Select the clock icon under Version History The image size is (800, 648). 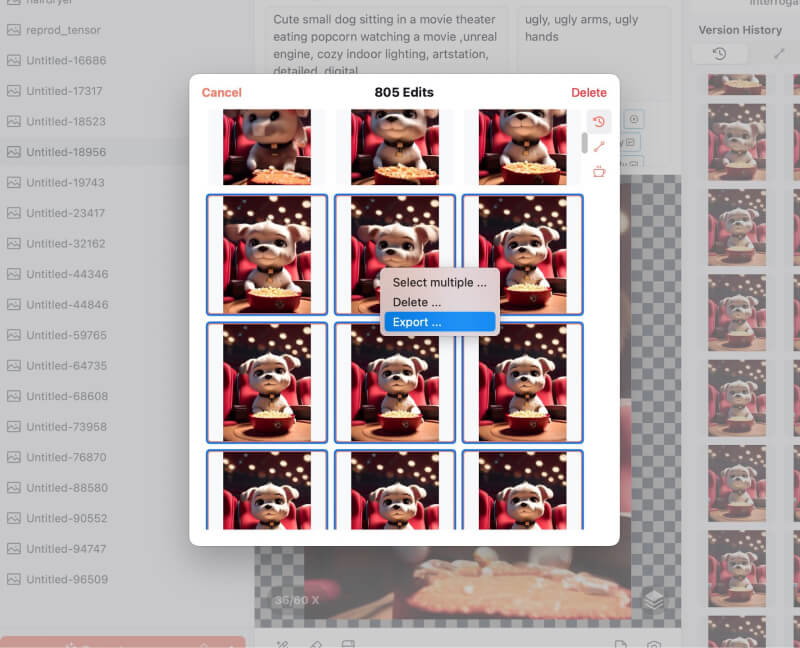718,53
